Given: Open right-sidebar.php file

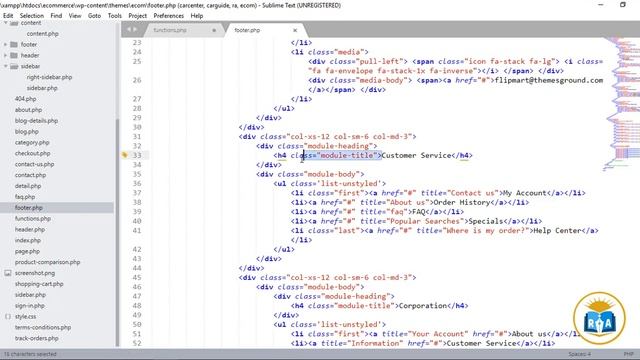Looking at the screenshot, I should [x=49, y=77].
